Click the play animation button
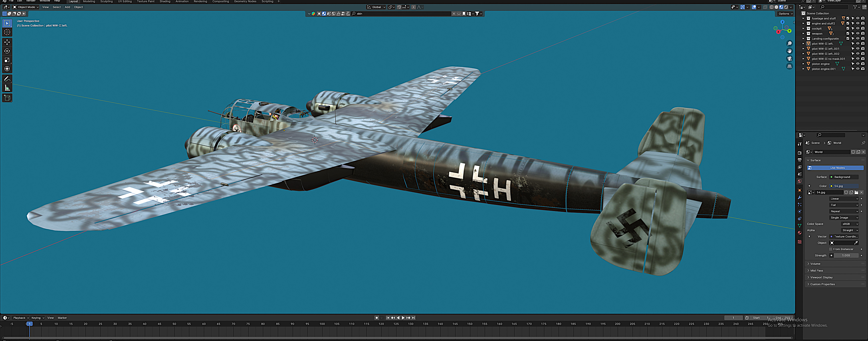This screenshot has height=341, width=868. 403,318
